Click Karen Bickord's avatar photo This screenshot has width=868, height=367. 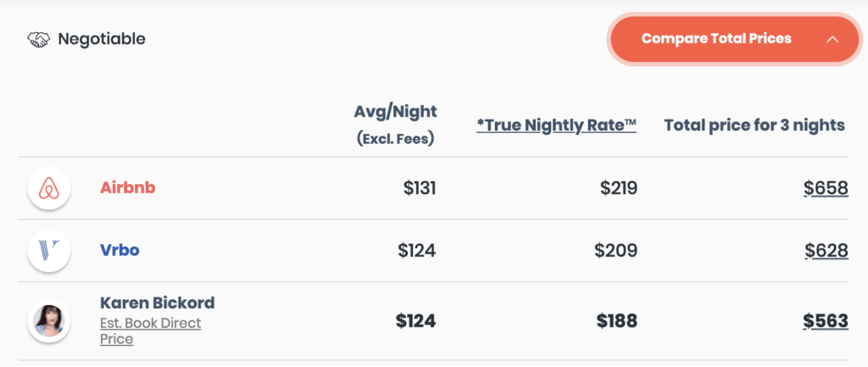point(48,321)
